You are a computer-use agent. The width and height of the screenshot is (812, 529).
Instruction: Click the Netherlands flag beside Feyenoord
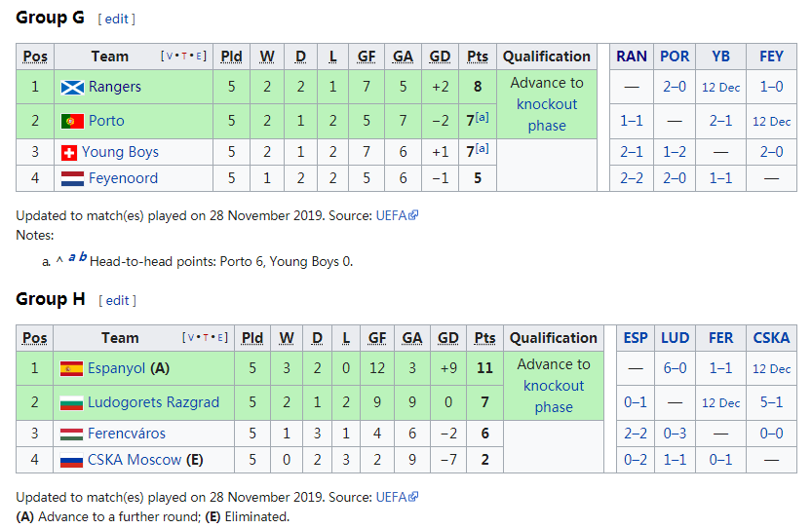tap(72, 179)
